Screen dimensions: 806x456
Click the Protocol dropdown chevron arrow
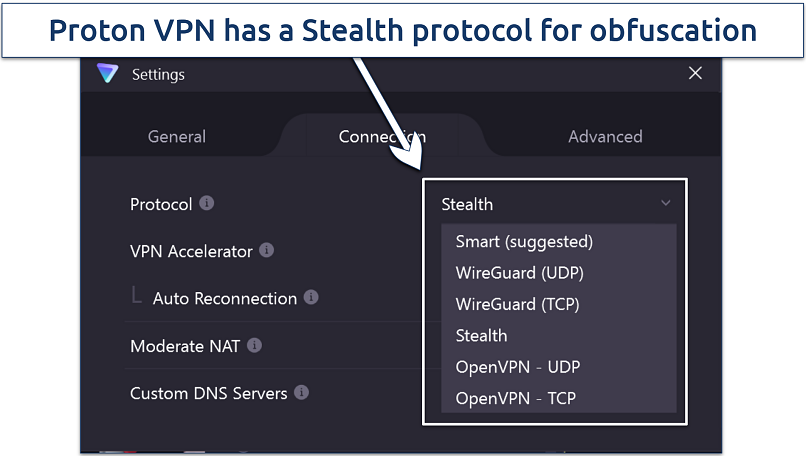pos(666,204)
